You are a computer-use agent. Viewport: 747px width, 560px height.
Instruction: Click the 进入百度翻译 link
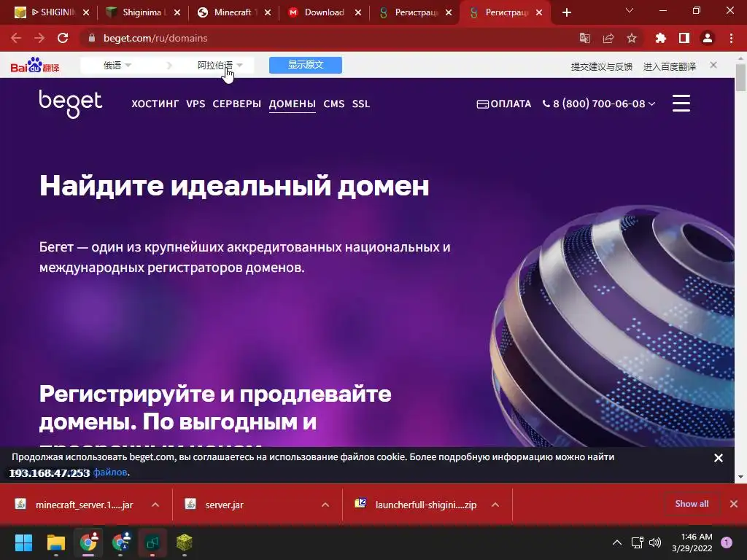[670, 66]
